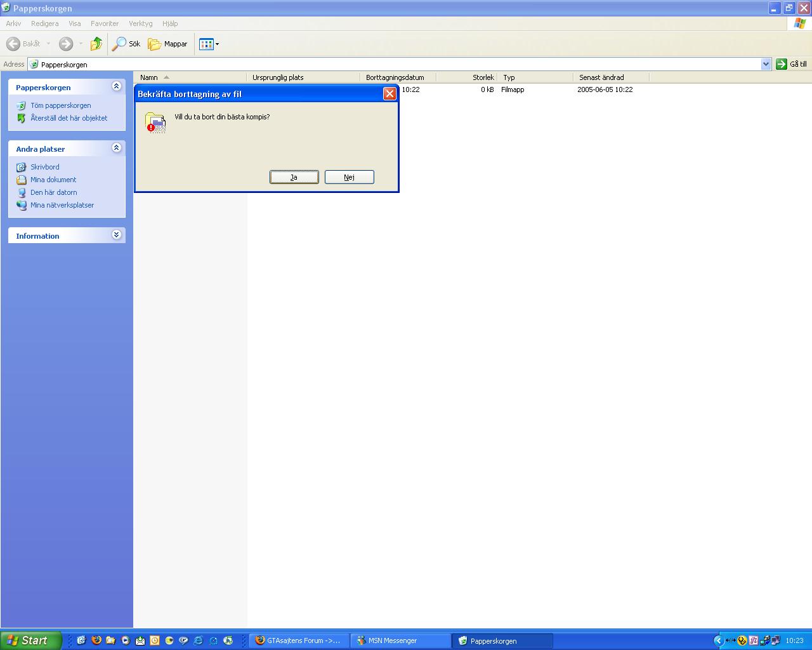The height and width of the screenshot is (650, 812).
Task: Open Den här datorn from sidebar
Action: point(53,192)
